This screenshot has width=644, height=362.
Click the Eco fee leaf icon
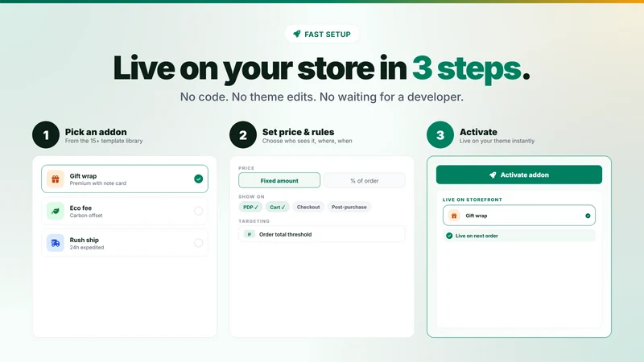click(x=56, y=211)
